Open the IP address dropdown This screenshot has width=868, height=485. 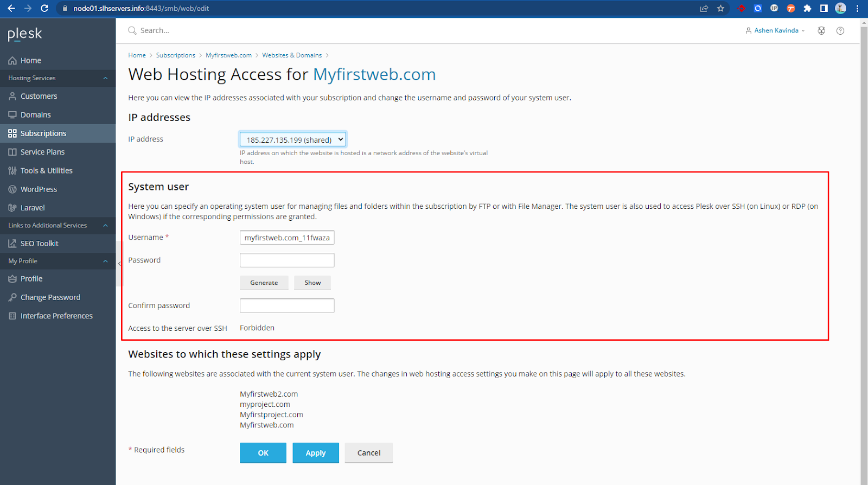tap(292, 139)
